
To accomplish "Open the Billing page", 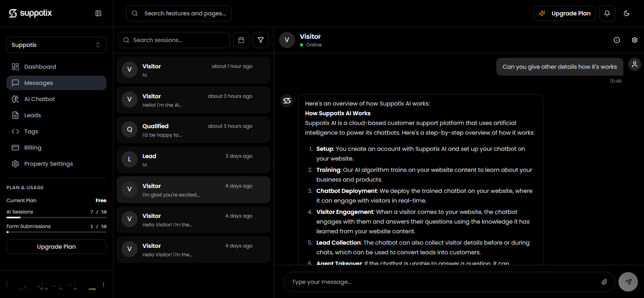I will click(x=56, y=148).
